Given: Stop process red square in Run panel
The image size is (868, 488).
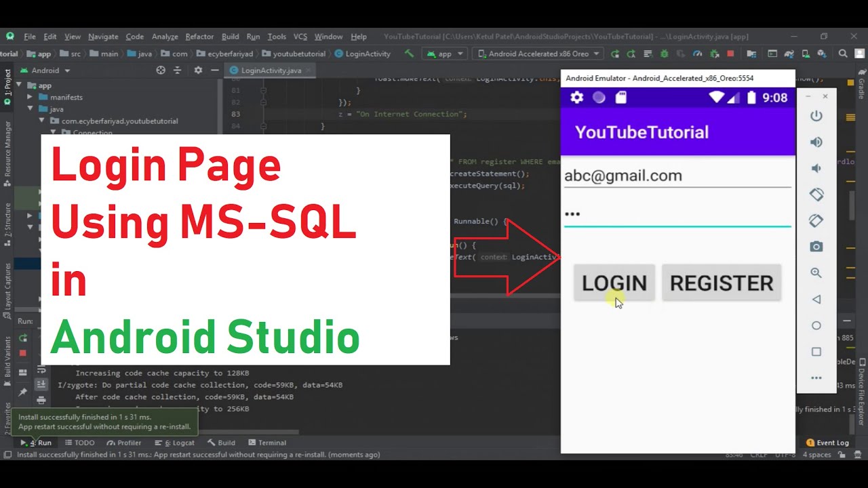Looking at the screenshot, I should tap(22, 353).
